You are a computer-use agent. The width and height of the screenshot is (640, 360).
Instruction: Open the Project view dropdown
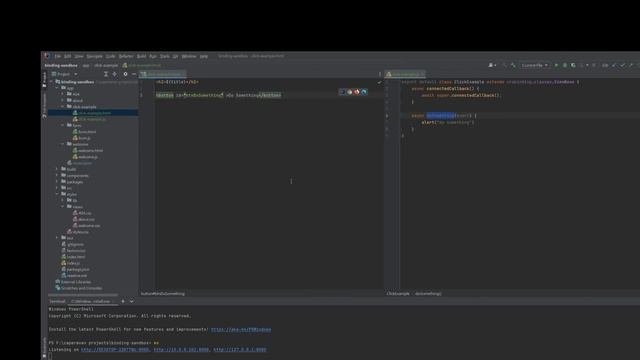click(x=64, y=74)
